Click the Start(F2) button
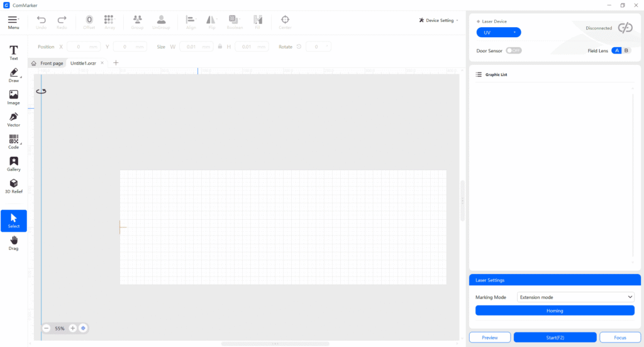Viewport: 644px width, 347px height. point(555,337)
